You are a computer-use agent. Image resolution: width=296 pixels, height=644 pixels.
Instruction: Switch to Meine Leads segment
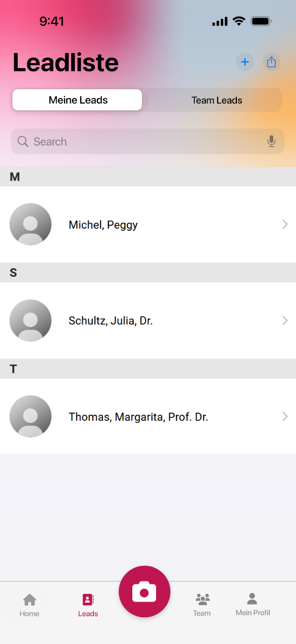coord(77,100)
